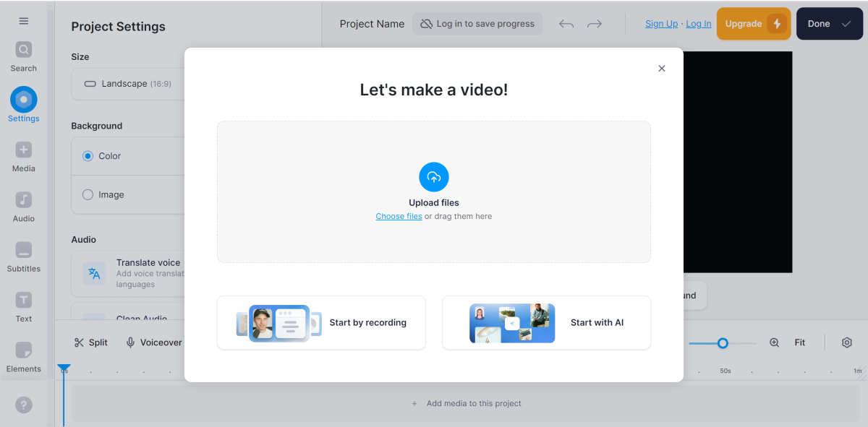The height and width of the screenshot is (427, 868).
Task: Click Start by recording
Action: tap(321, 323)
